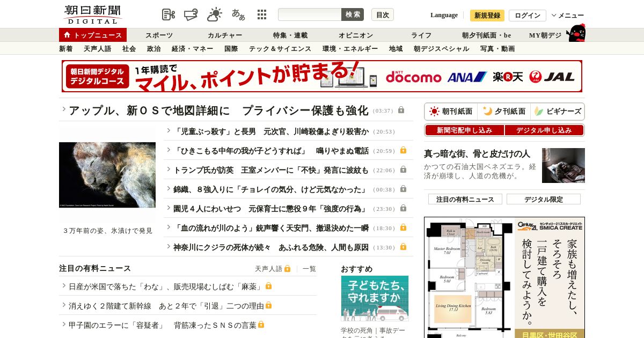Click lock icon beside 園児４人 headline
The image size is (644, 338).
point(403,208)
